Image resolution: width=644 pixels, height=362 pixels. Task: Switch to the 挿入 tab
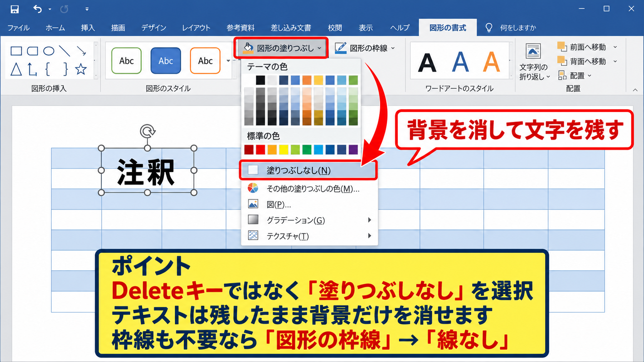click(x=88, y=28)
